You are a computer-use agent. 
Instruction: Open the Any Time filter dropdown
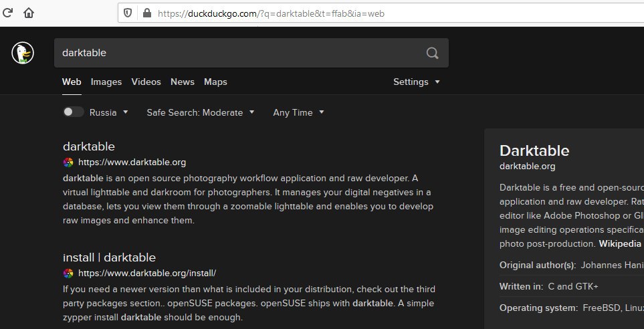click(298, 112)
